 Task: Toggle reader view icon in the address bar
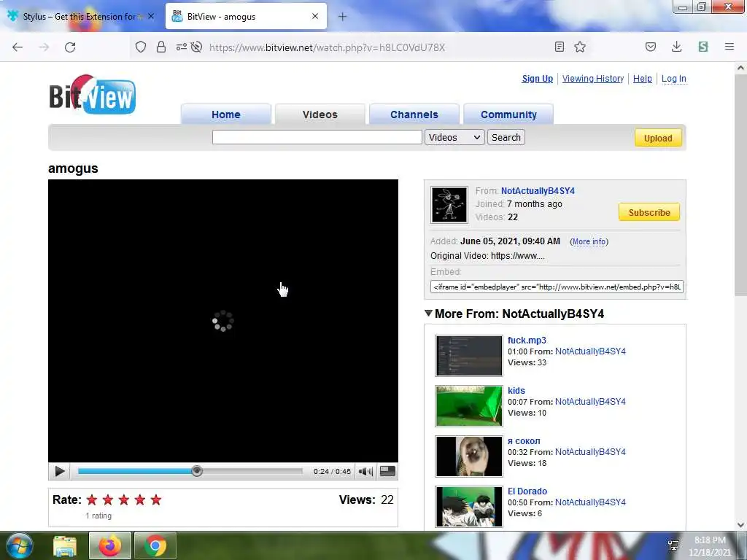coord(560,47)
